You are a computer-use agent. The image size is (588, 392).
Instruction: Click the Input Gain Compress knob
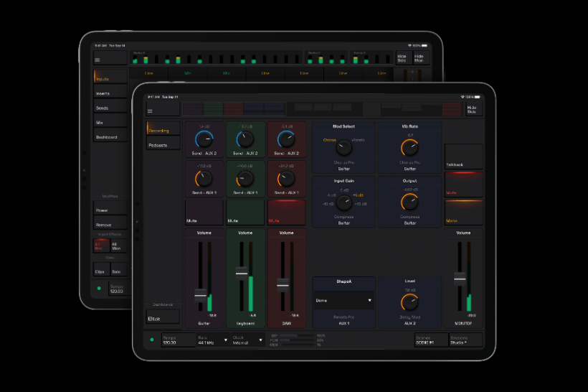pos(344,202)
